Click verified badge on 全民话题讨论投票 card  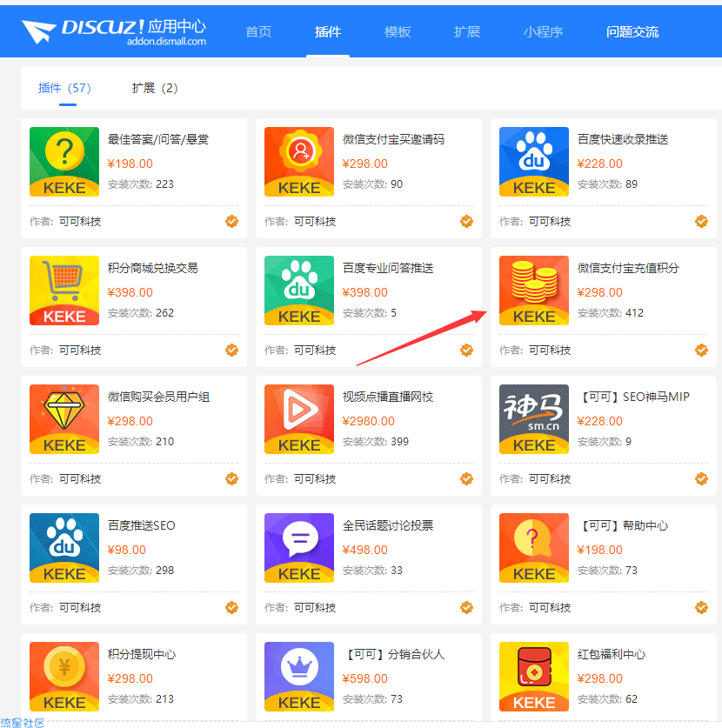[466, 607]
